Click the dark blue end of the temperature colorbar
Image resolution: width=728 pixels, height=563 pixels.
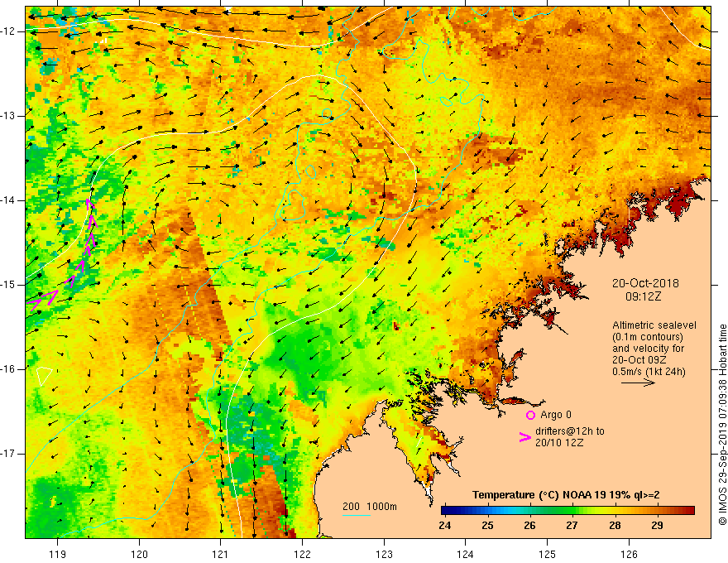point(446,511)
